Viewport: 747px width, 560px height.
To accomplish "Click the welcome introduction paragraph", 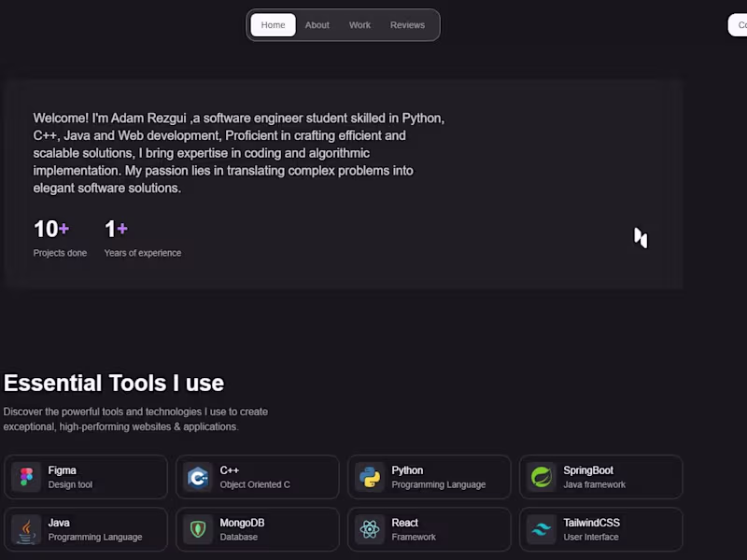I will [238, 152].
